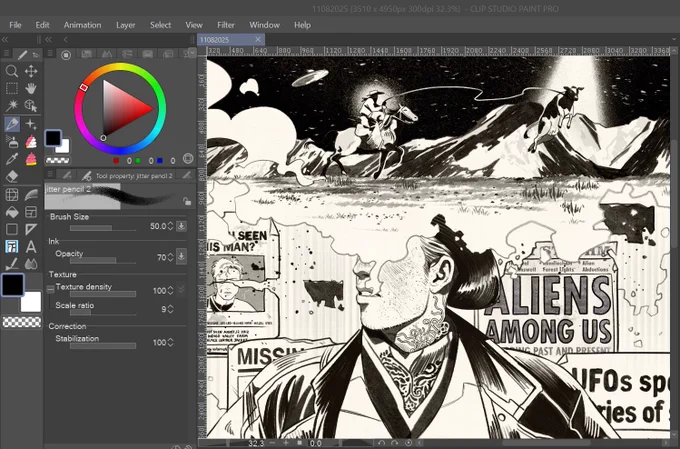
Task: Open the Edit menu
Action: (x=42, y=25)
